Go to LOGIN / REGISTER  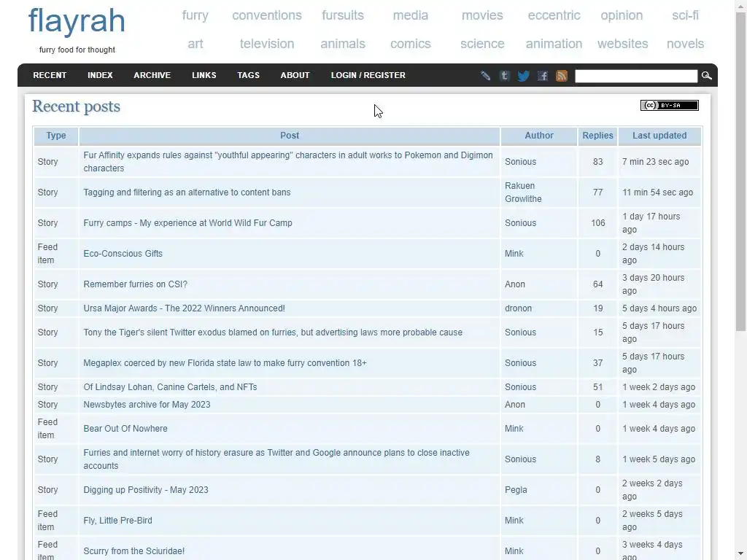(x=368, y=75)
